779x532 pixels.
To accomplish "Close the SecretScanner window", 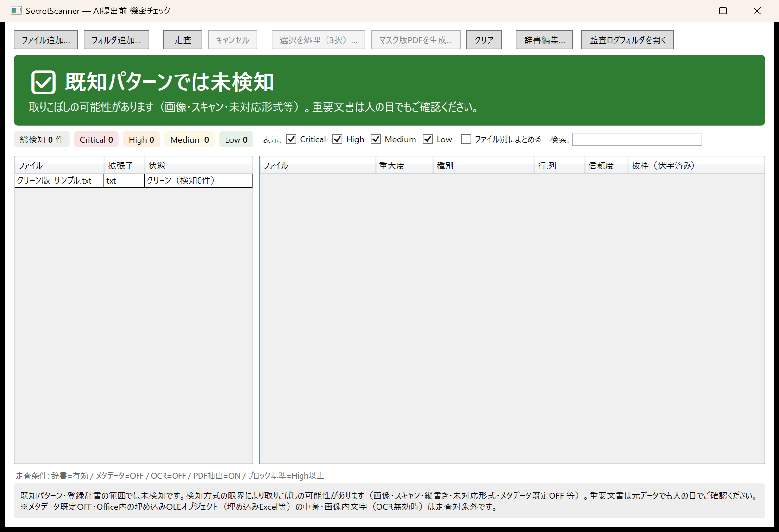I will tap(757, 11).
